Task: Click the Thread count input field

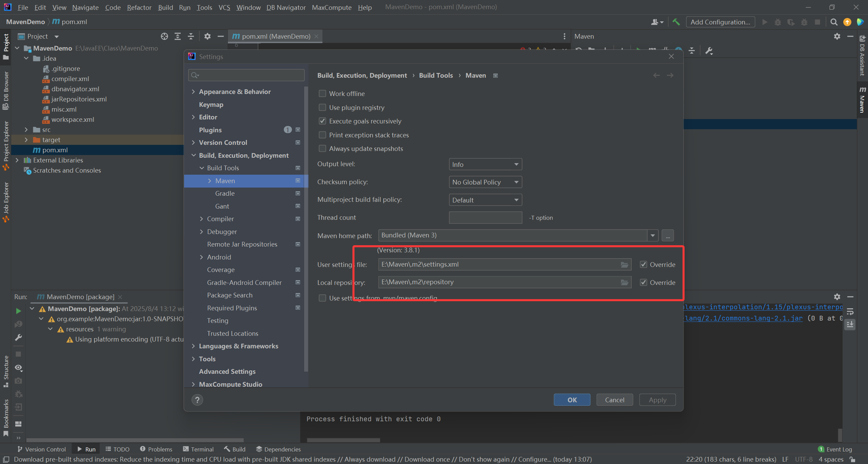Action: point(485,217)
